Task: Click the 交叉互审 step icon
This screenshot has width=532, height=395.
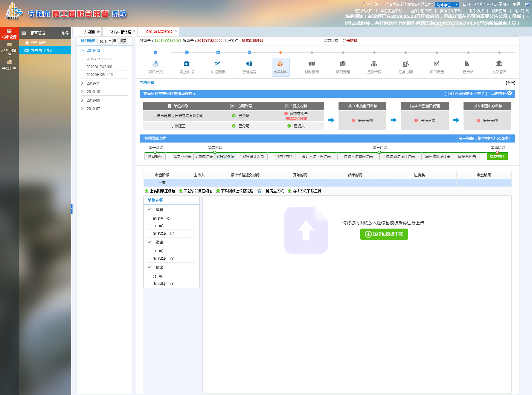Action: [x=499, y=64]
